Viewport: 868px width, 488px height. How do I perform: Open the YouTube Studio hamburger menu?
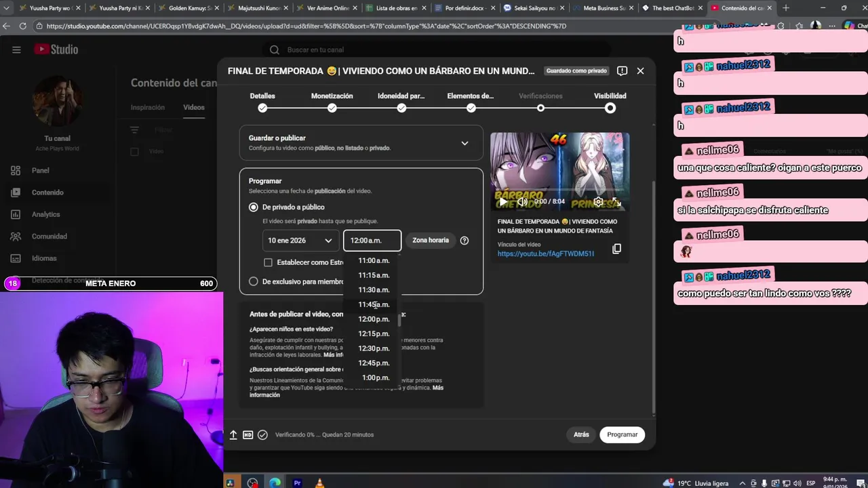click(x=16, y=49)
